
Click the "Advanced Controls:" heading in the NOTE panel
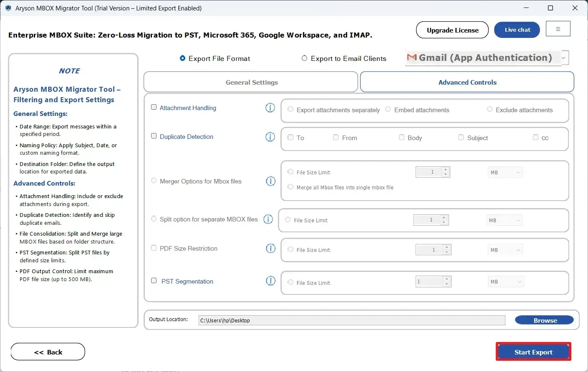[x=44, y=183]
